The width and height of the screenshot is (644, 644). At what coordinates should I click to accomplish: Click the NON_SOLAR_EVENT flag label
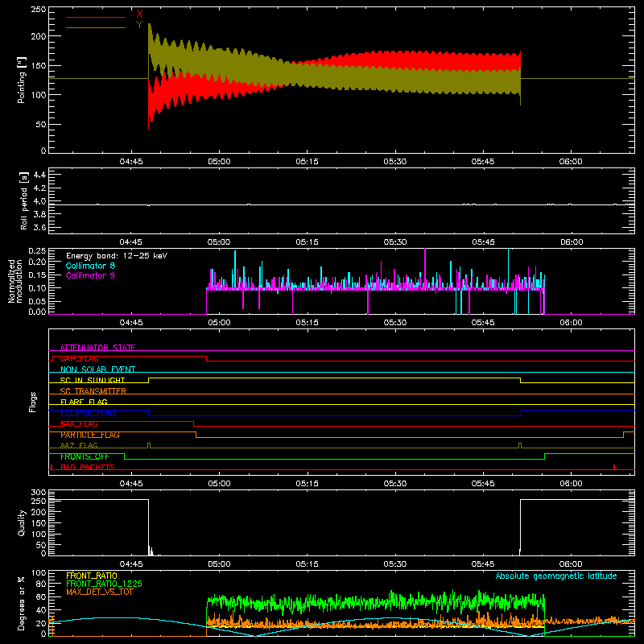[x=97, y=369]
